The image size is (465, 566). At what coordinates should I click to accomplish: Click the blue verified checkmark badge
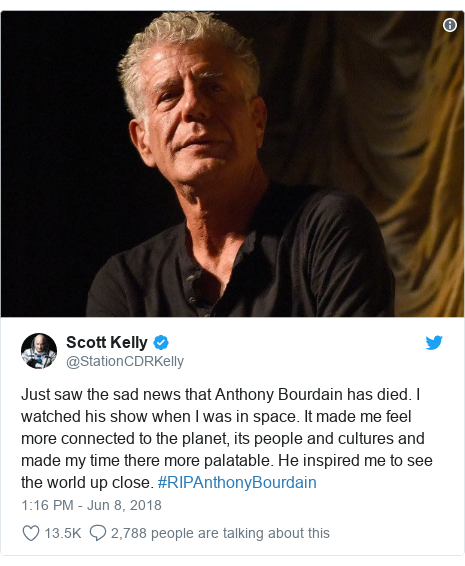pyautogui.click(x=161, y=343)
